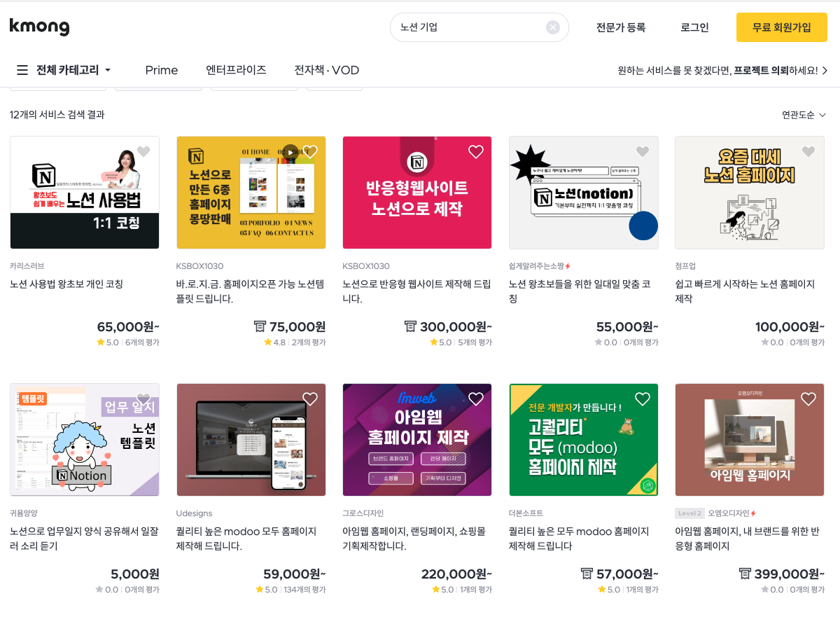Click the search box containing 노션 기업
The height and width of the screenshot is (617, 840).
coord(479,27)
